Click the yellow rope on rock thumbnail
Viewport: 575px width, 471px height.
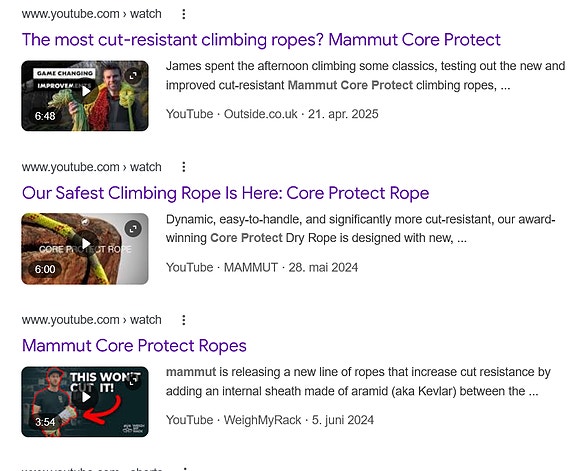coord(85,249)
